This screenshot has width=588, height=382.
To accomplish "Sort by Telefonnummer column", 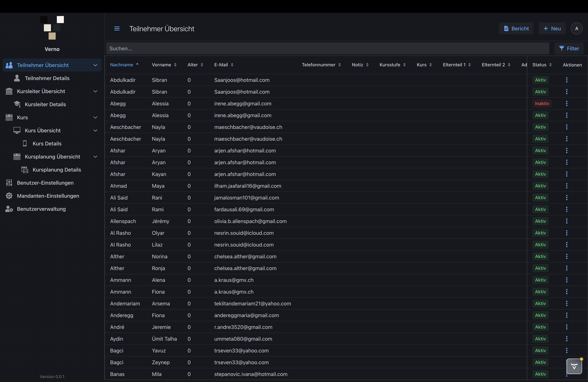I will click(321, 65).
